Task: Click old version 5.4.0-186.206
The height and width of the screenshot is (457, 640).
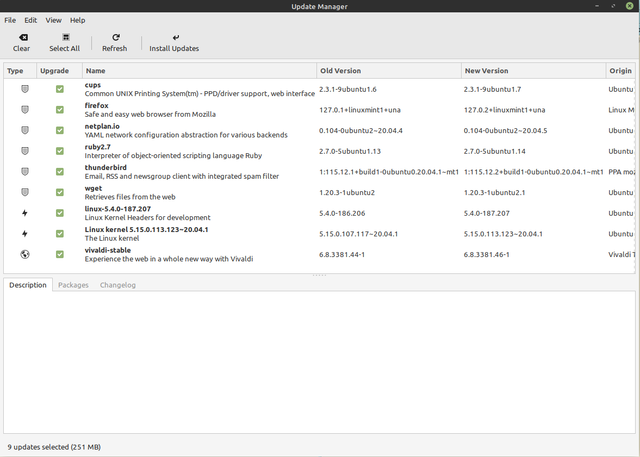Action: [x=342, y=213]
